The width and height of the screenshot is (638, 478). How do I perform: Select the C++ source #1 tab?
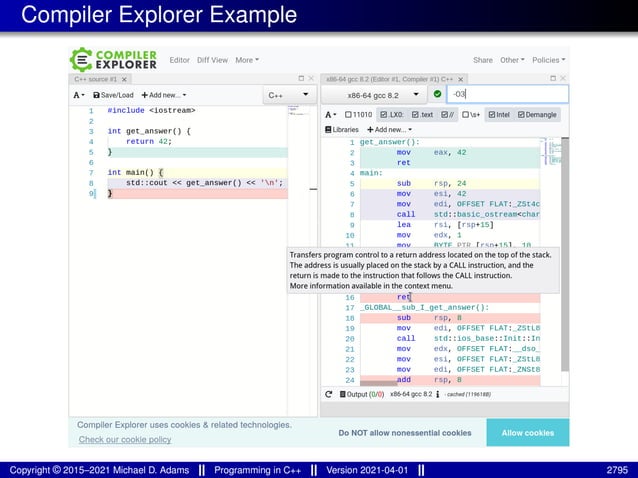(x=96, y=79)
